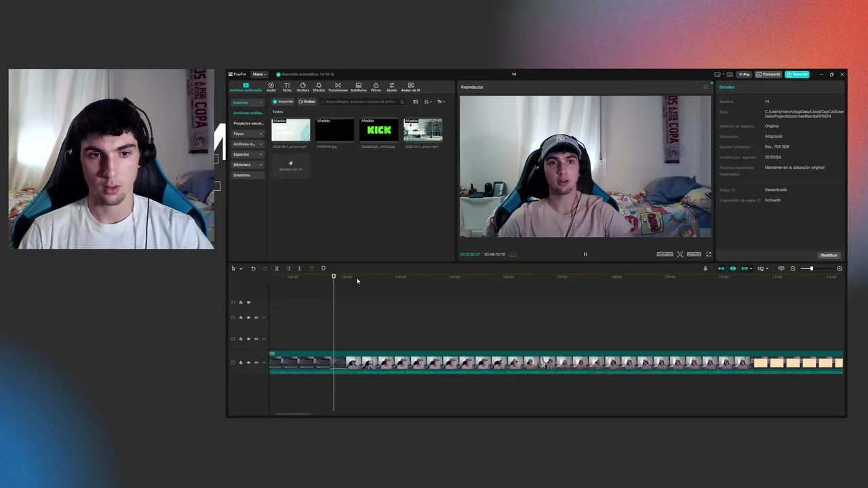Click the player fullscreen expand icon
868x488 pixels.
click(x=709, y=254)
